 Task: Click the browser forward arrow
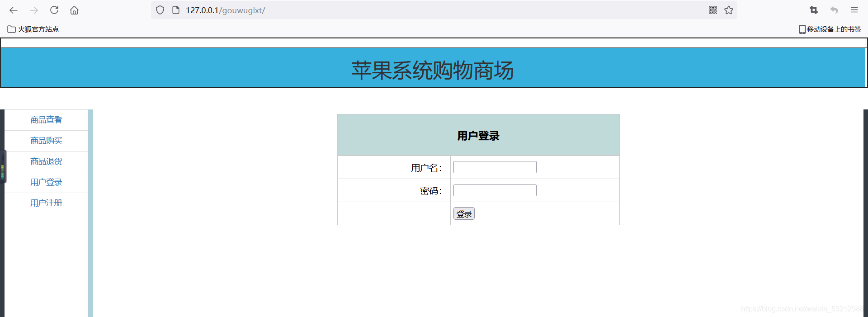pos(34,10)
